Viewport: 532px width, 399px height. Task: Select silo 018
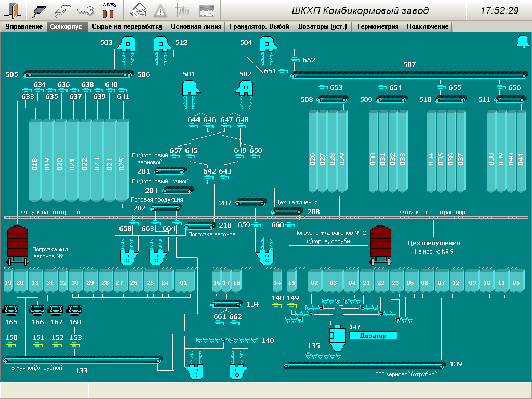35,161
